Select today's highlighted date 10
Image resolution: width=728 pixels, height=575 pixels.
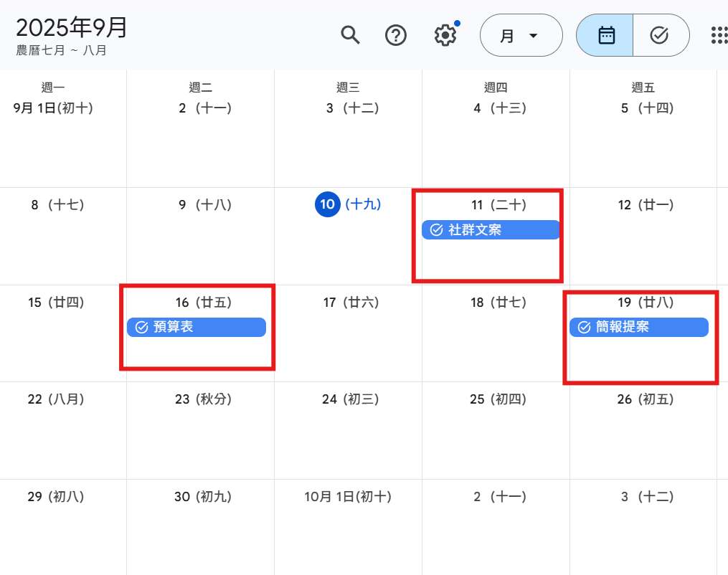tap(327, 204)
